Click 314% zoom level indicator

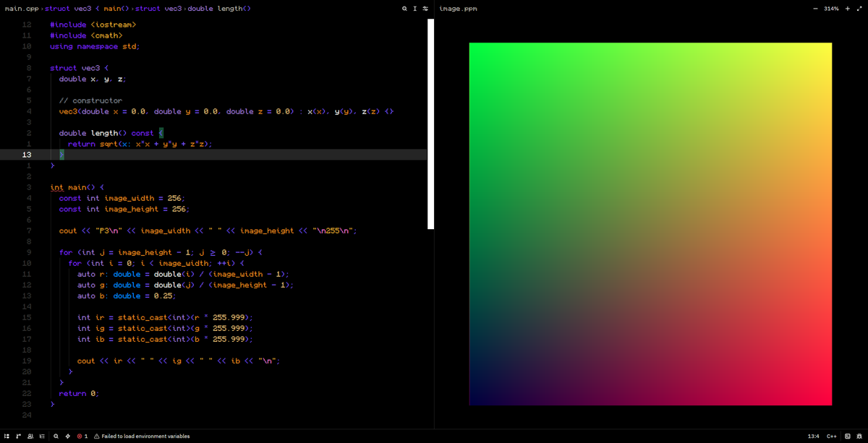click(x=832, y=9)
